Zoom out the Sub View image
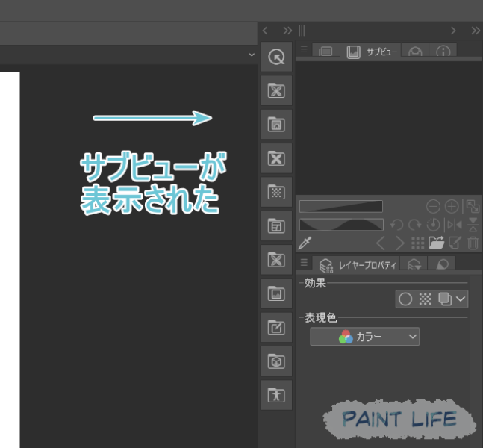The width and height of the screenshot is (483, 448). point(433,206)
